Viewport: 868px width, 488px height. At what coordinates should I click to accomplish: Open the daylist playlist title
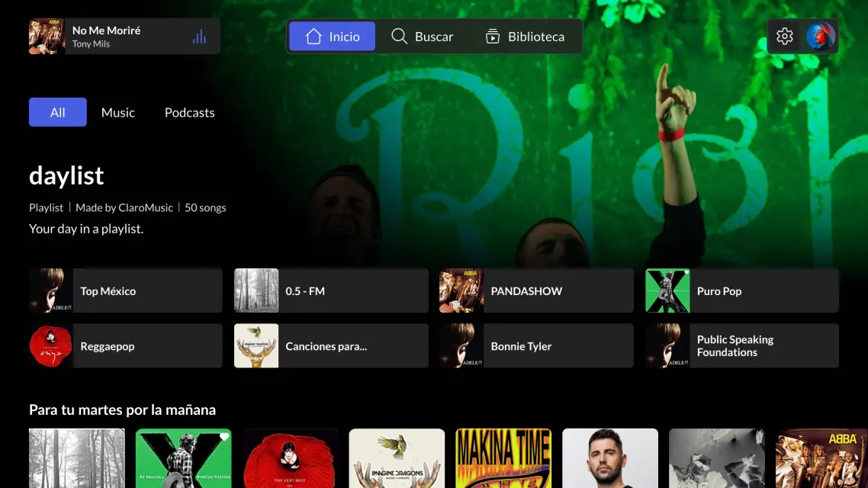click(x=66, y=176)
